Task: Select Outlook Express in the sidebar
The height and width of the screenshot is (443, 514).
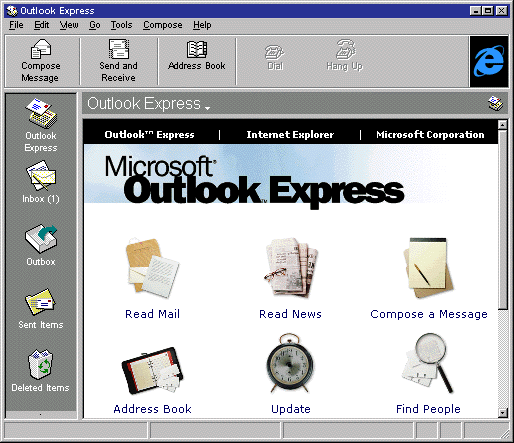Action: 41,125
